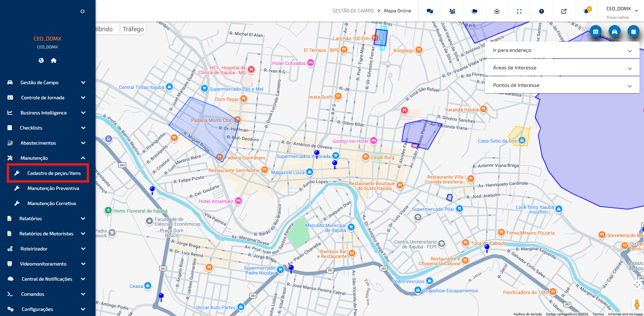
Task: Collapse sidebar using the circle toggle
Action: point(82,11)
